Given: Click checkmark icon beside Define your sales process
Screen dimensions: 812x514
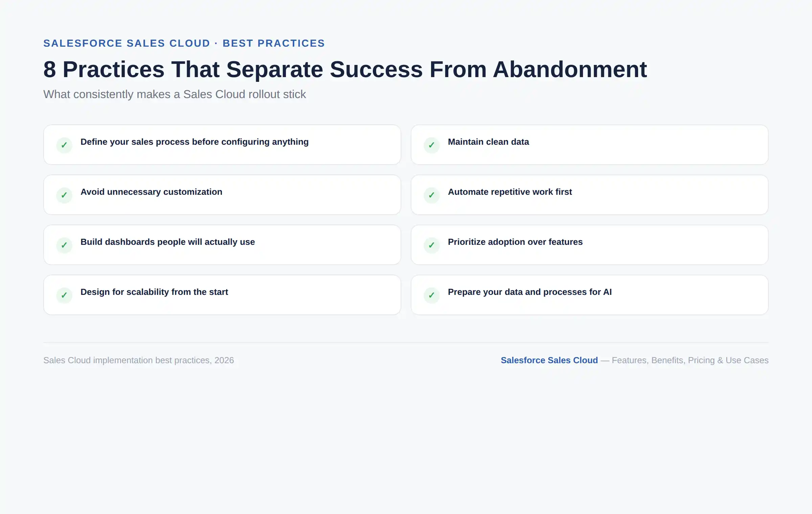Looking at the screenshot, I should point(64,145).
